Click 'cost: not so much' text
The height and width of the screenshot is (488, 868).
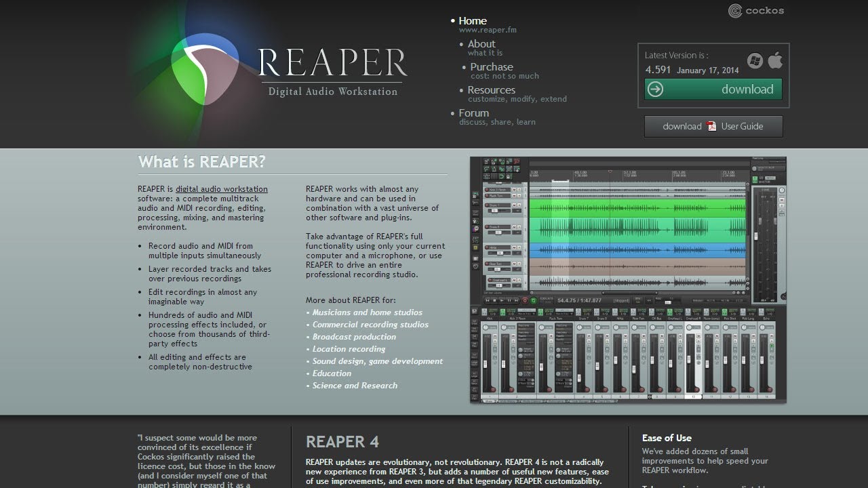tap(505, 76)
